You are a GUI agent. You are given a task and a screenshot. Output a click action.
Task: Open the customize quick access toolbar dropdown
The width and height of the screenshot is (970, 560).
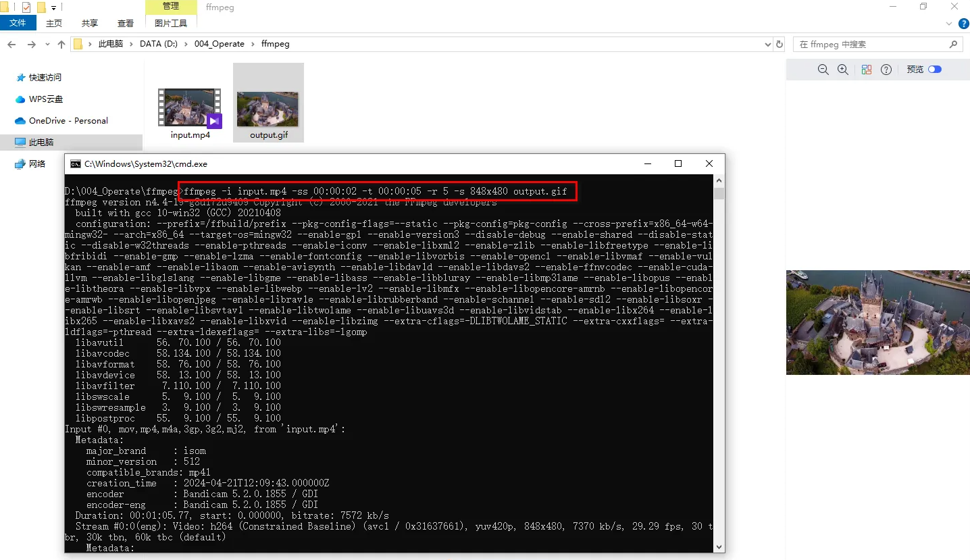(53, 8)
